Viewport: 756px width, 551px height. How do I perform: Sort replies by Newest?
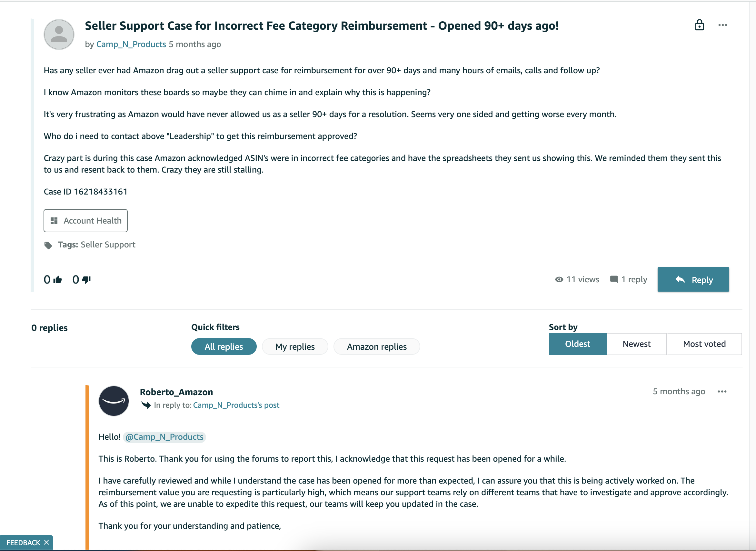point(636,344)
